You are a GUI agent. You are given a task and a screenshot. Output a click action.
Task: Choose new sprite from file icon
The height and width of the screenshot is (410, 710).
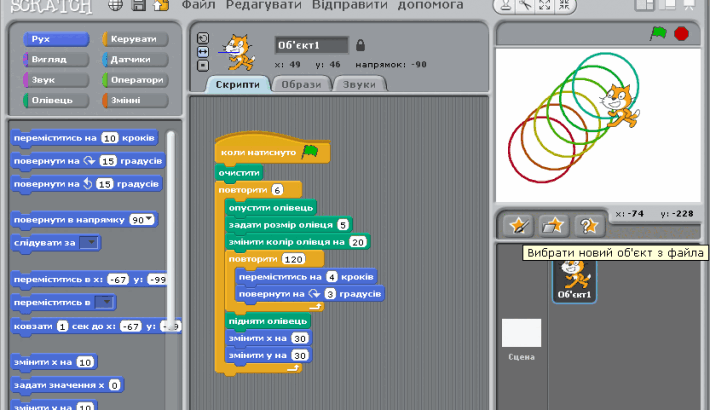point(553,226)
